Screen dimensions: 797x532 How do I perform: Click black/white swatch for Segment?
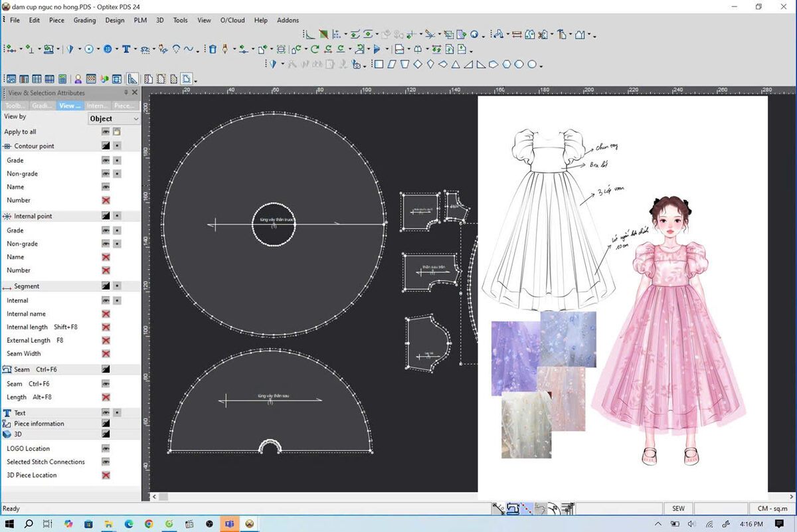click(106, 286)
